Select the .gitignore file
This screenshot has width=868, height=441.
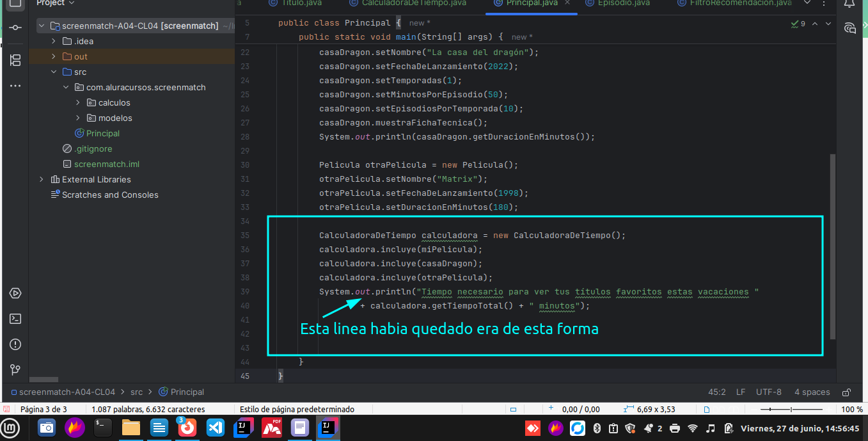pyautogui.click(x=87, y=148)
